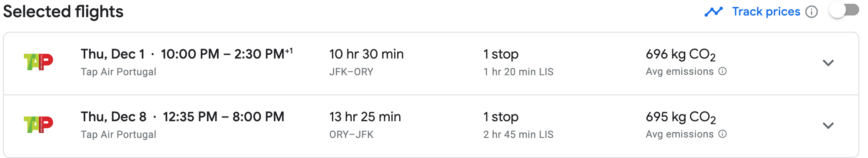Click the Track prices link text
This screenshot has width=868, height=158.
pos(766,12)
